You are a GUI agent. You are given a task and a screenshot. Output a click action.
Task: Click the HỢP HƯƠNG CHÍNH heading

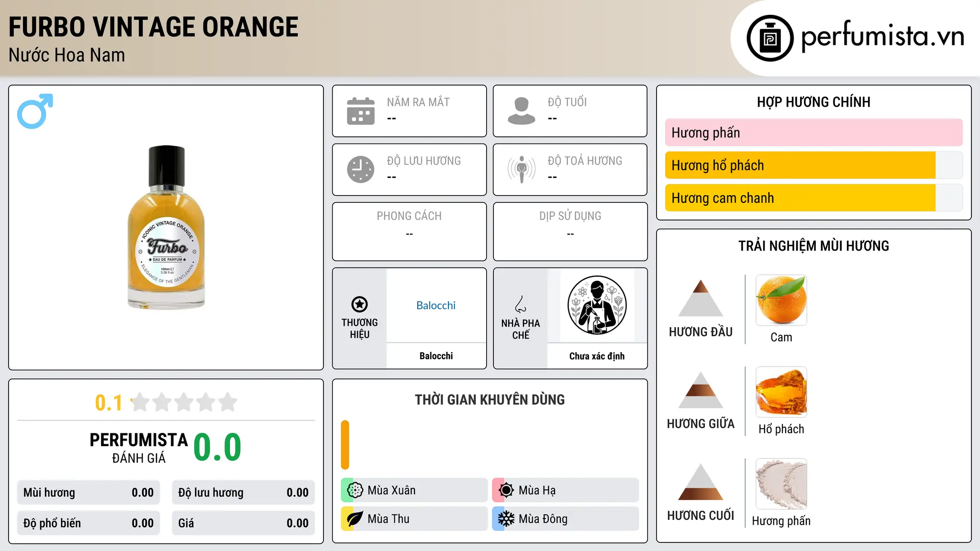click(x=813, y=102)
